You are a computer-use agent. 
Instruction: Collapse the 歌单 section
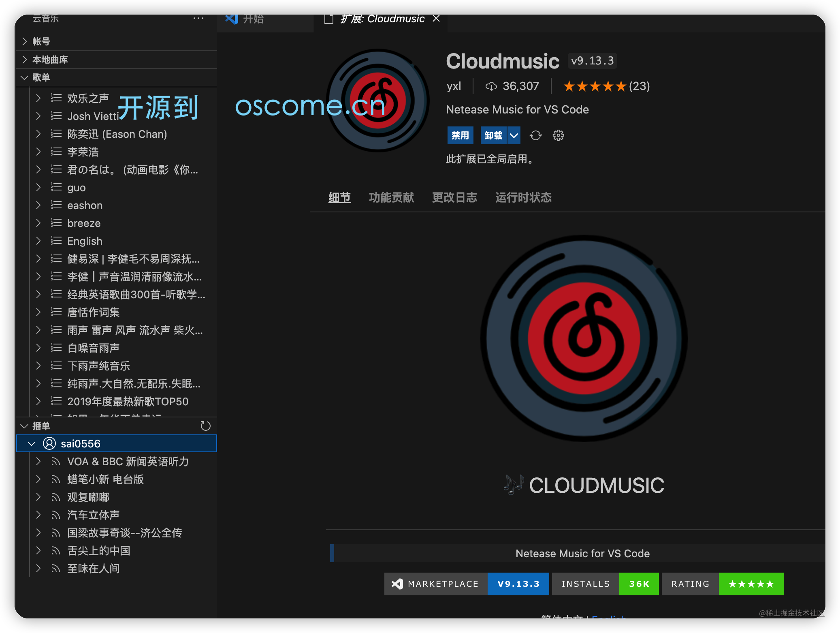pyautogui.click(x=41, y=77)
